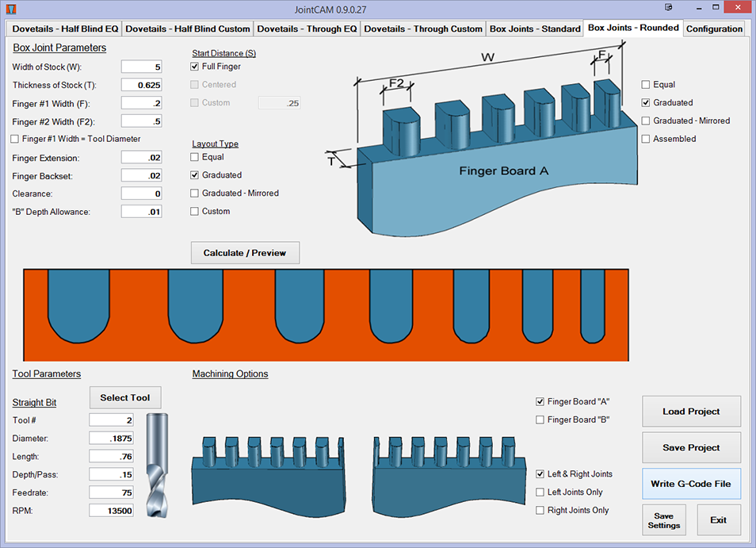Click the JointCAM app icon in title bar

click(10, 10)
